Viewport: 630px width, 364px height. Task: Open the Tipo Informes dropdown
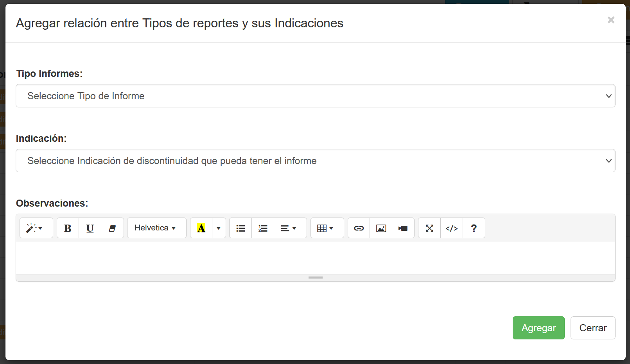click(x=315, y=96)
